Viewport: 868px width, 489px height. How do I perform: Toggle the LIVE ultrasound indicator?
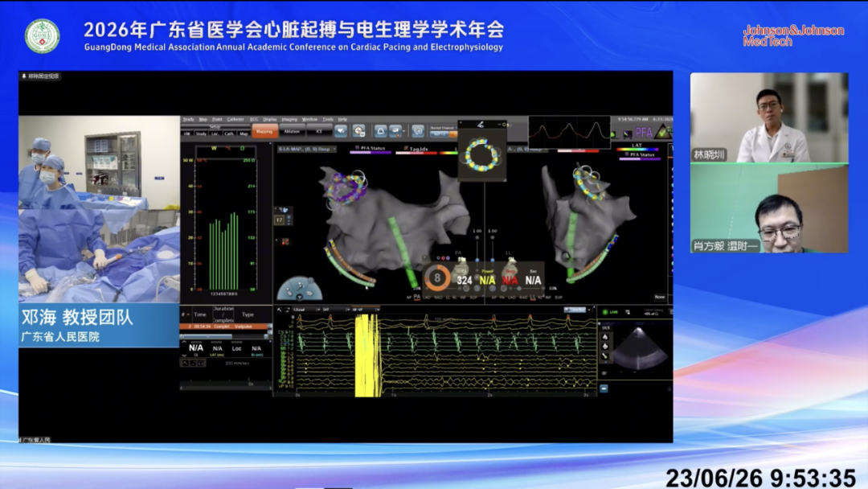pos(610,312)
